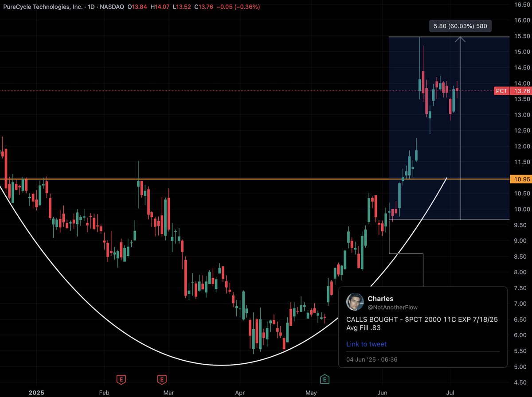Click the open value O13.84
532x397 pixels.
[x=137, y=7]
